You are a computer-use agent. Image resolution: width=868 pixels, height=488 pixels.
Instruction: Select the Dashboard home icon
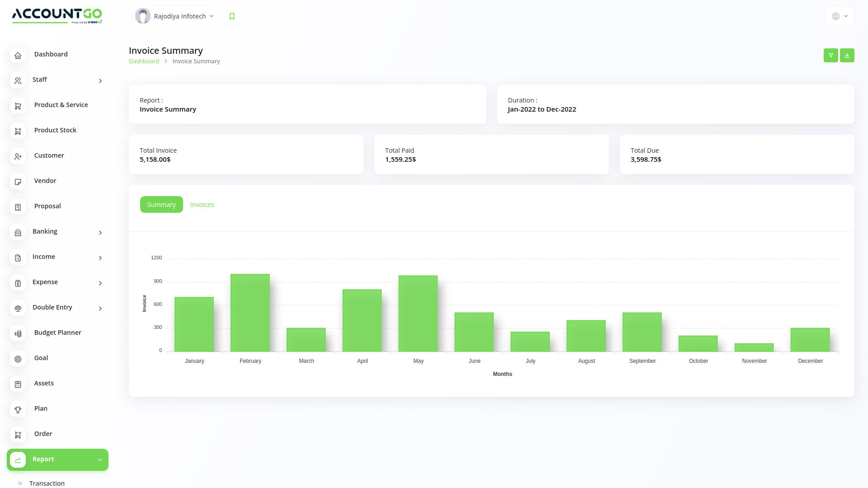[x=18, y=55]
